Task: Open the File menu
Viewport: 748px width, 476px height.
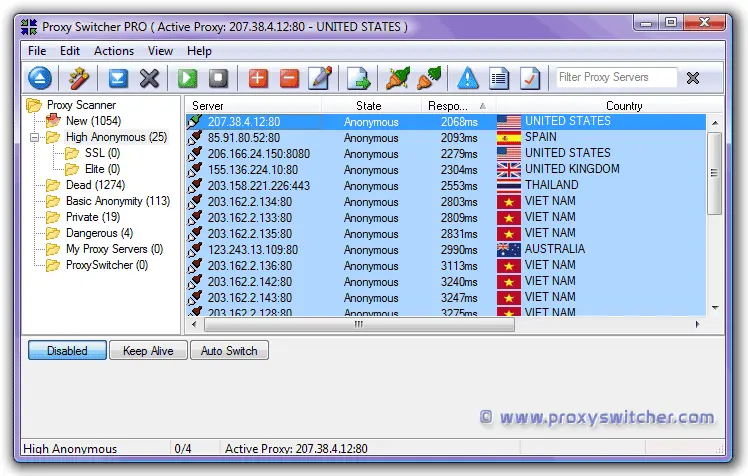Action: [37, 51]
